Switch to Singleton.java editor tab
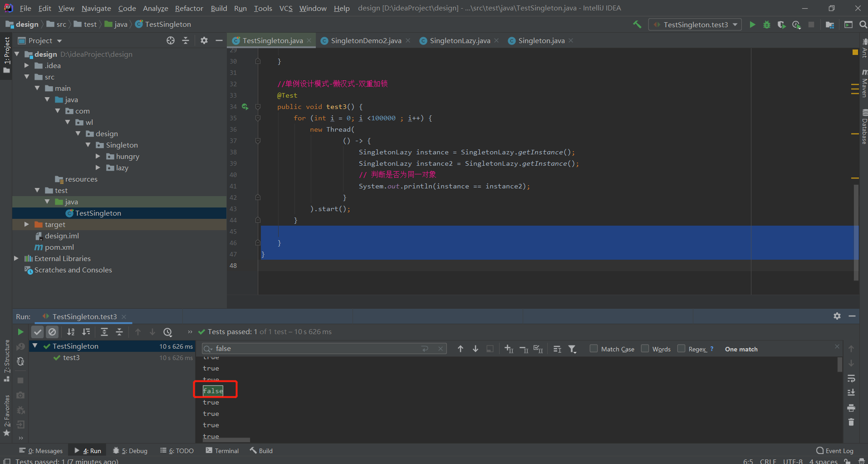The width and height of the screenshot is (868, 464). coord(541,40)
